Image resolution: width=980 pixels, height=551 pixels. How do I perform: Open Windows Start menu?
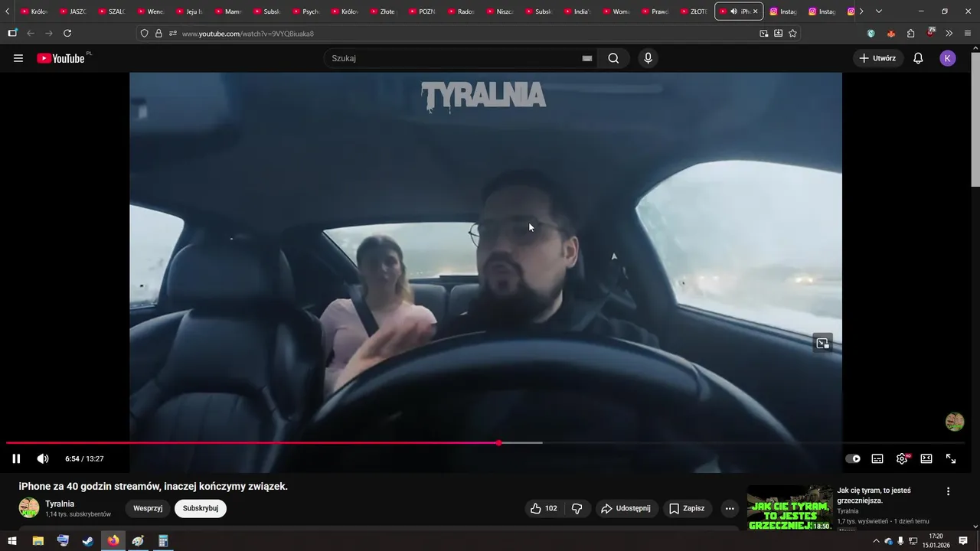tap(12, 541)
